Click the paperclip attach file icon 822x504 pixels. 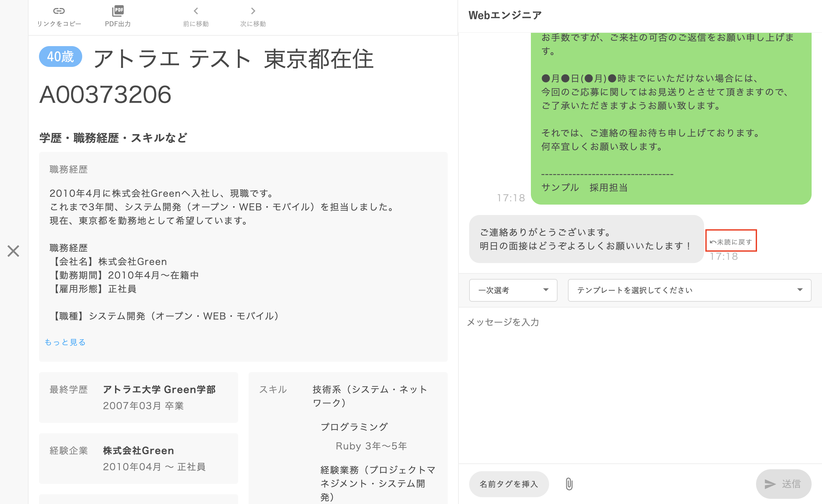click(x=569, y=484)
